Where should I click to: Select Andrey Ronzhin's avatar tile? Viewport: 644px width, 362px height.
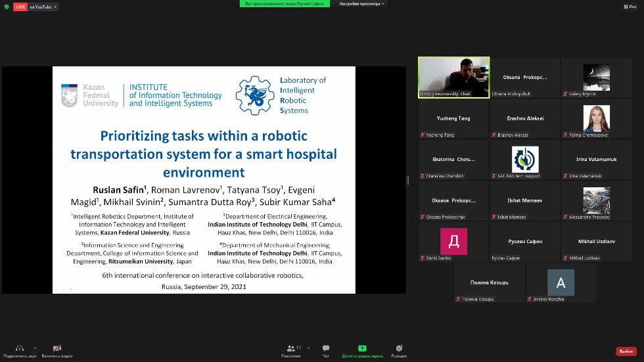click(561, 283)
